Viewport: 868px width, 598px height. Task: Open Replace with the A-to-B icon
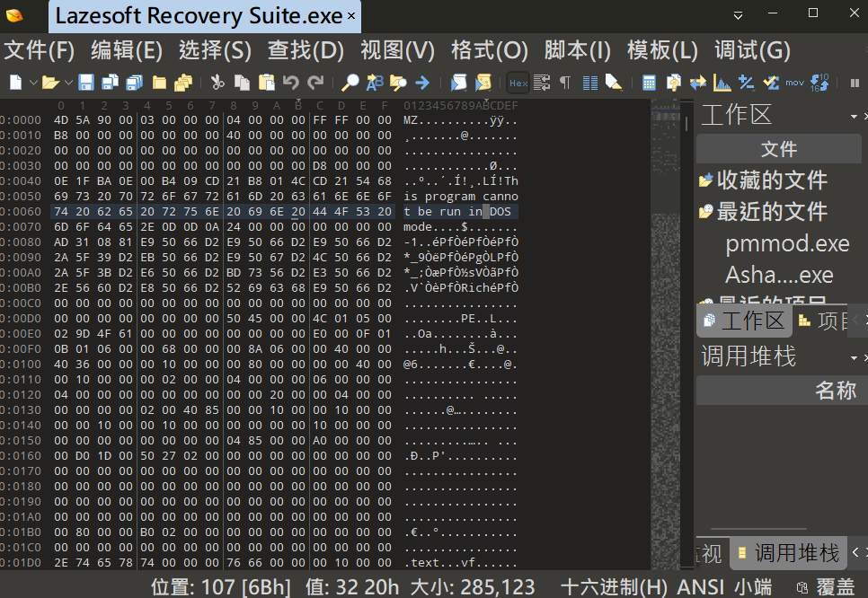(374, 83)
